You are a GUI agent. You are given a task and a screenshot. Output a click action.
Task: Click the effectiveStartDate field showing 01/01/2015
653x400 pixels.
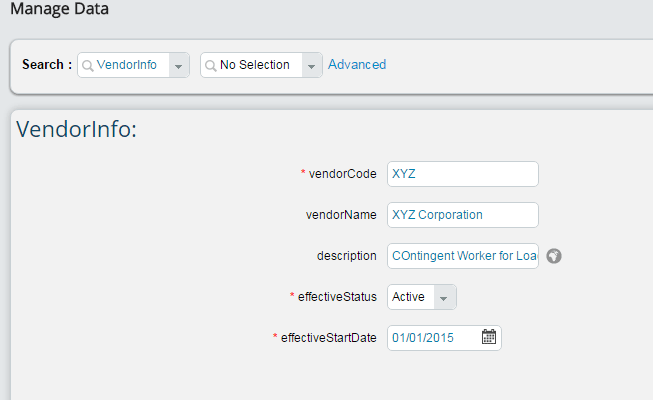tap(432, 338)
